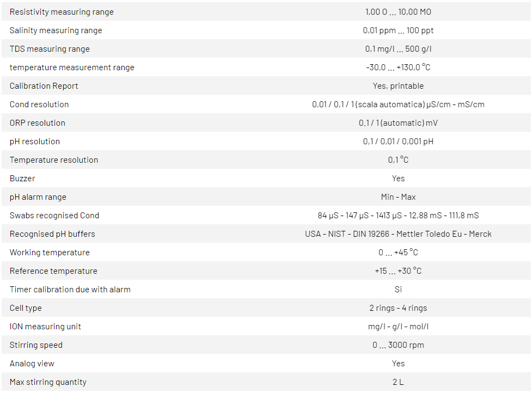Select the Salinity measuring range value
The height and width of the screenshot is (393, 532).
coord(398,30)
